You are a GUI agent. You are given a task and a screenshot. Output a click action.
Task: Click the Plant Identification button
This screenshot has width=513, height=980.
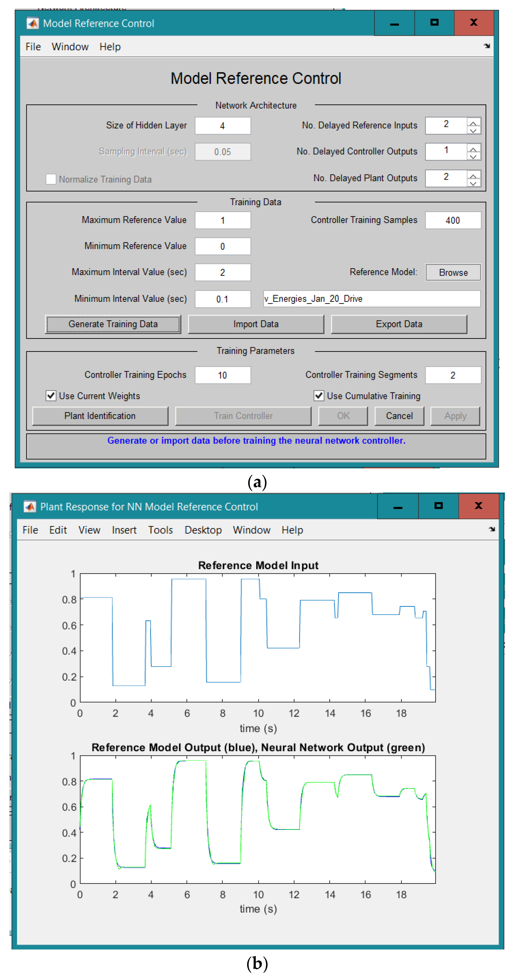[x=100, y=416]
